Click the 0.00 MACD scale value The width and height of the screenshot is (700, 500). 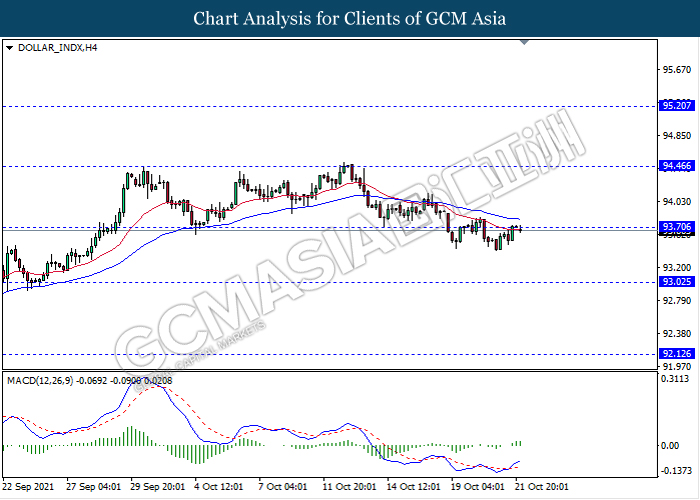[x=670, y=446]
